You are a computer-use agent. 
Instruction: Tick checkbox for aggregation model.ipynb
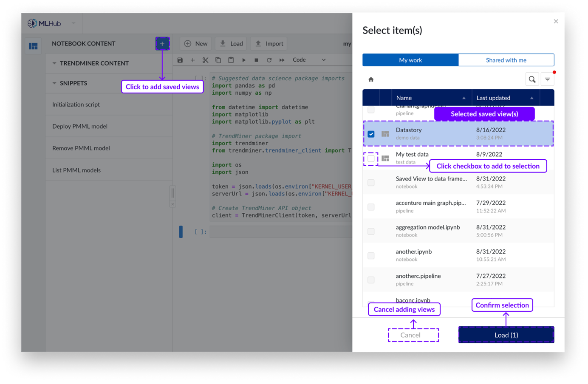pos(371,232)
